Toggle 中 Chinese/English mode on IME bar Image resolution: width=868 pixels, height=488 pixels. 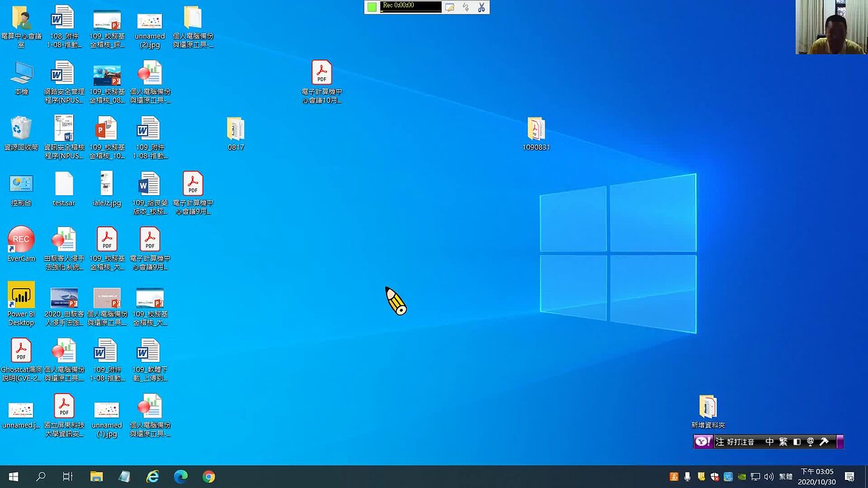click(x=770, y=442)
